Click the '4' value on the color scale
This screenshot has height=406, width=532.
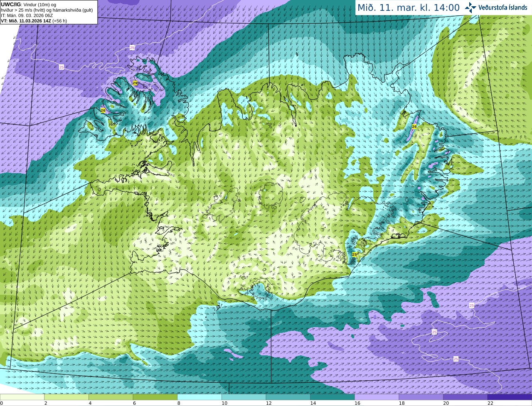90,403
